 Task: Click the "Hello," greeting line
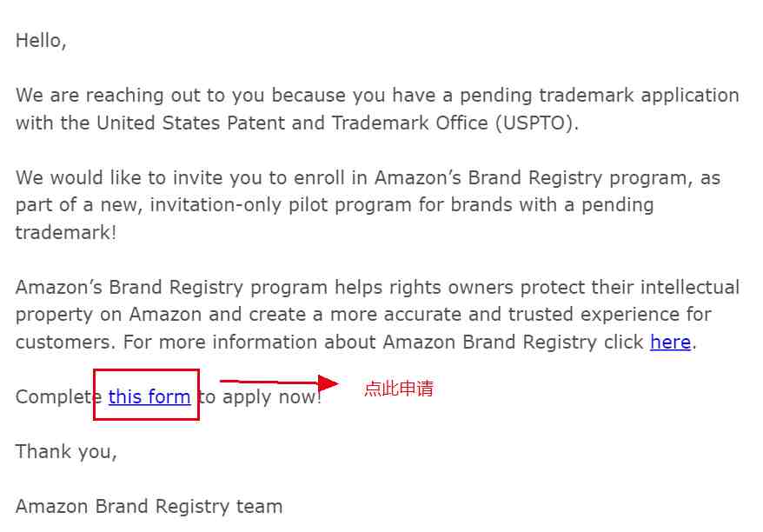click(41, 40)
